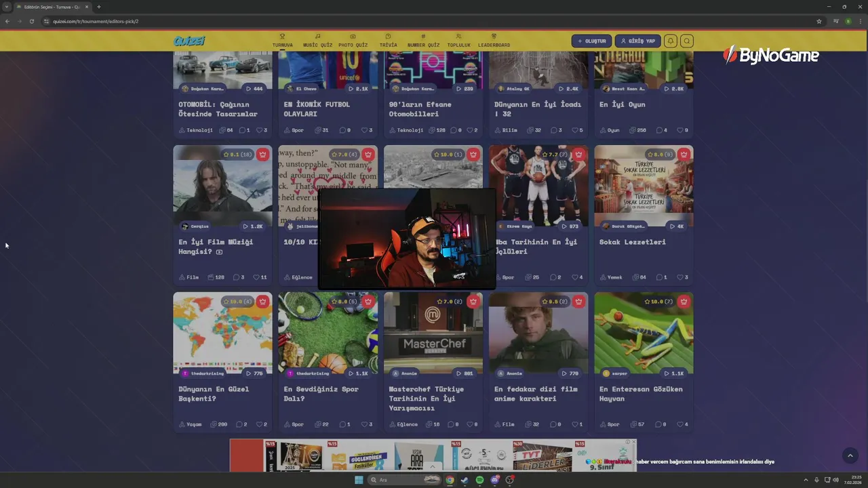Open the Leaderboard page
This screenshot has height=488, width=868.
(x=494, y=41)
